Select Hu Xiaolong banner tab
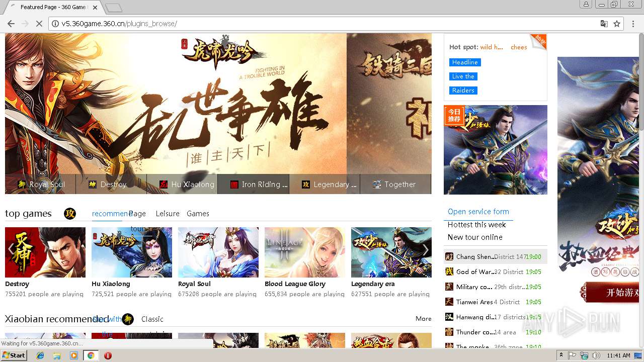The width and height of the screenshot is (644, 362). point(182,185)
